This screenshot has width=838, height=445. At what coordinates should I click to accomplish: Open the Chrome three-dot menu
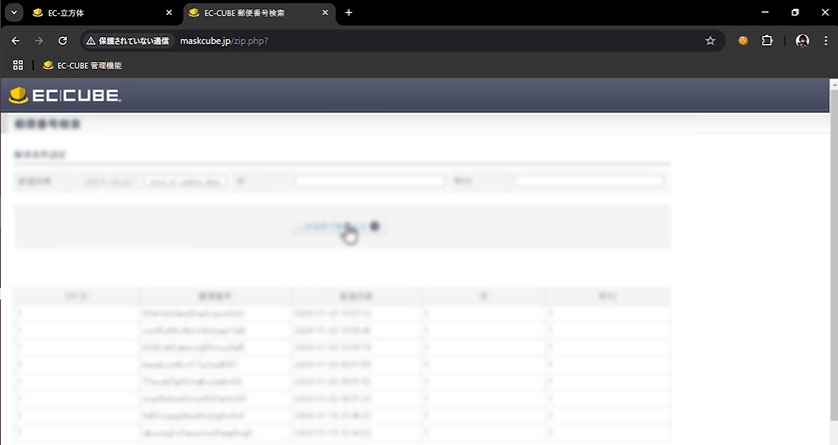pyautogui.click(x=826, y=41)
